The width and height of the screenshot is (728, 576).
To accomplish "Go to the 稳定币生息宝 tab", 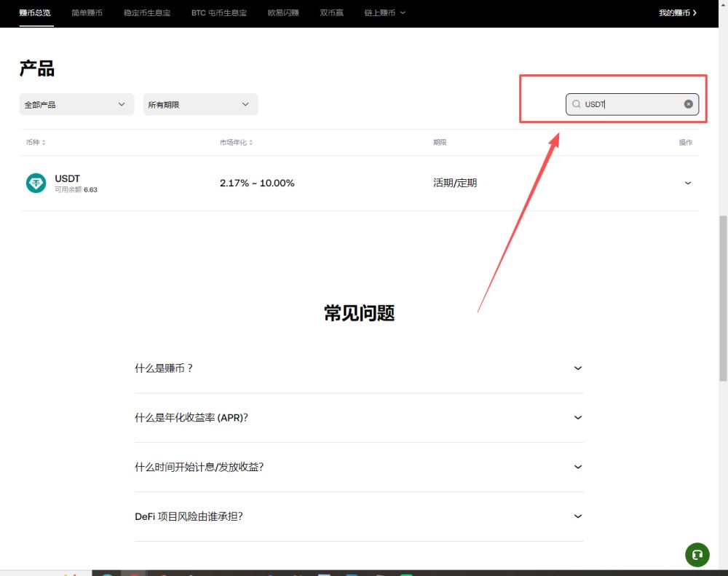I will click(x=147, y=13).
